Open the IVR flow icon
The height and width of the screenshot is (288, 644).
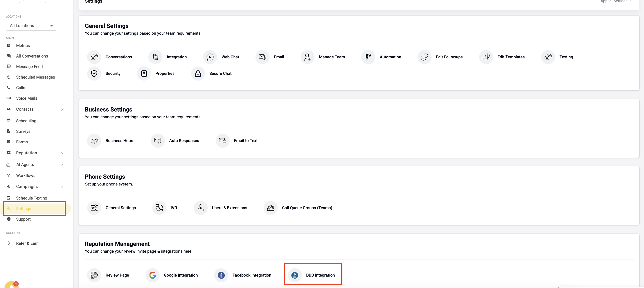159,208
